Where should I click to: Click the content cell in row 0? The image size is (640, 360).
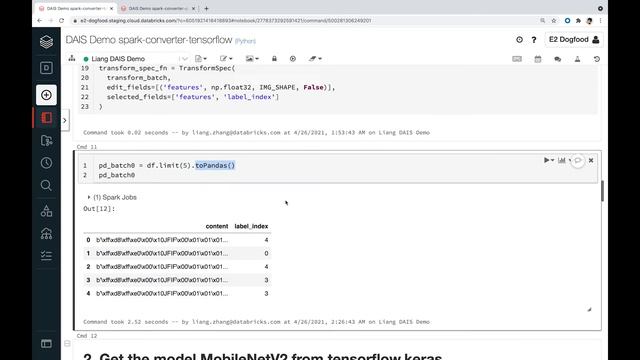162,240
